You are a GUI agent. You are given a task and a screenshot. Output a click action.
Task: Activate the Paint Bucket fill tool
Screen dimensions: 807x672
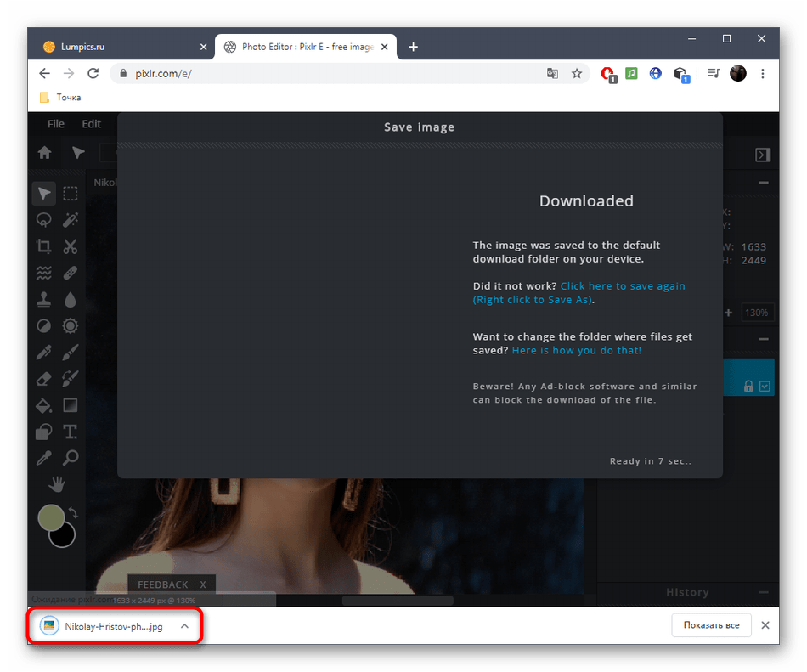(44, 405)
